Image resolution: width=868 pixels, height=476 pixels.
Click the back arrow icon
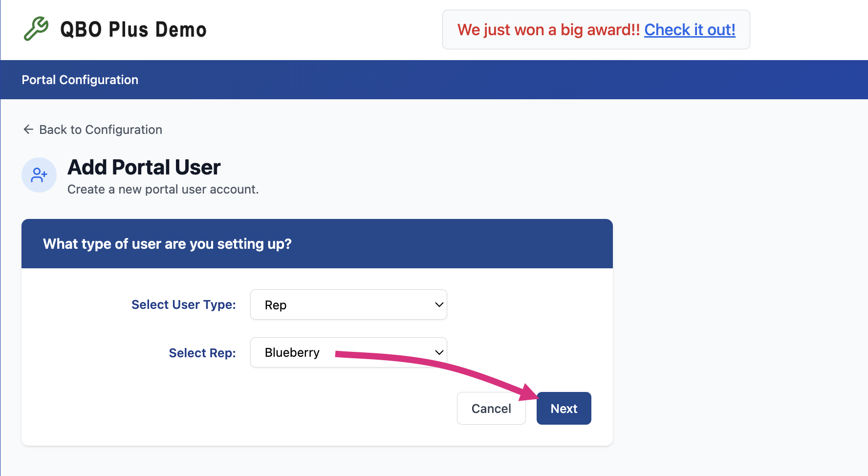pyautogui.click(x=28, y=129)
